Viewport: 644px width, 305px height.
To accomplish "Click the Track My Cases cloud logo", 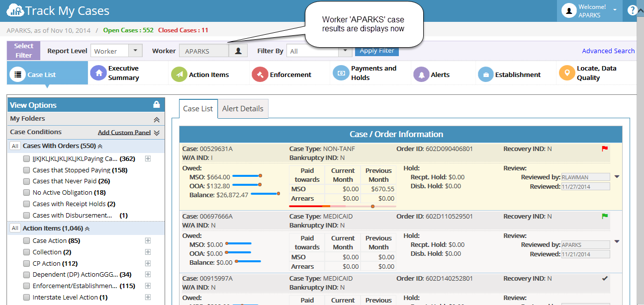I will click(x=15, y=10).
